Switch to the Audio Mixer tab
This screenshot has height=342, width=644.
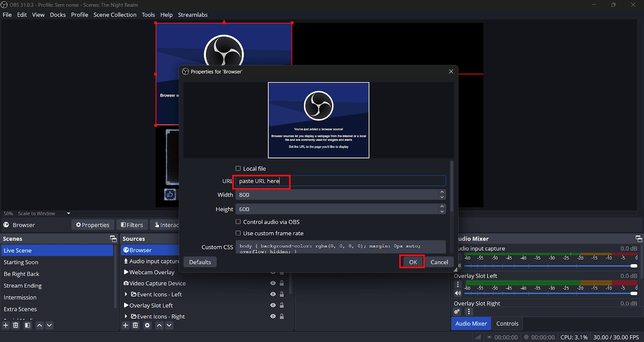click(x=471, y=323)
